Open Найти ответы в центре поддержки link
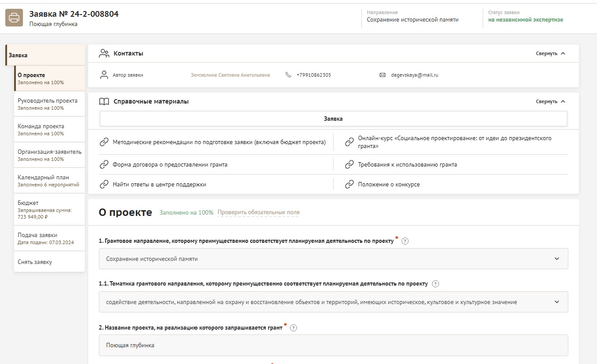The image size is (597, 364). click(159, 184)
